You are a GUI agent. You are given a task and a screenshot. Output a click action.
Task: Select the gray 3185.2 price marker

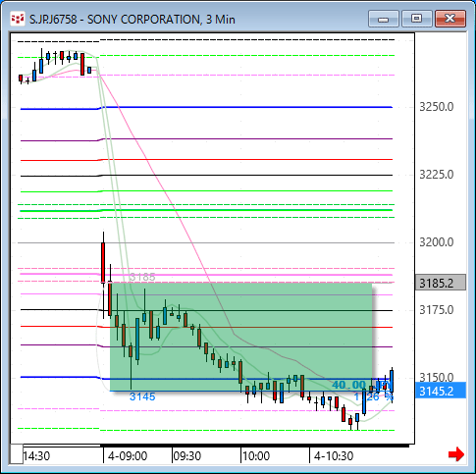tap(441, 283)
